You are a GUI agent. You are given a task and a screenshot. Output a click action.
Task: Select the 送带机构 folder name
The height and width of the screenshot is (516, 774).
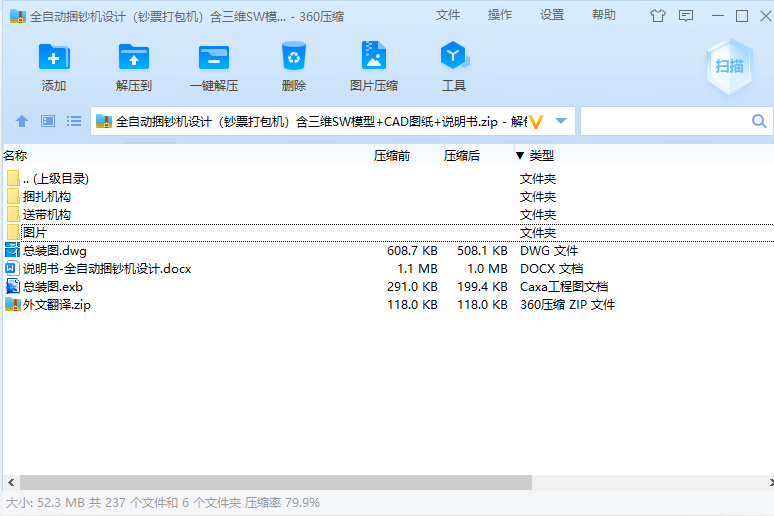[x=47, y=215]
